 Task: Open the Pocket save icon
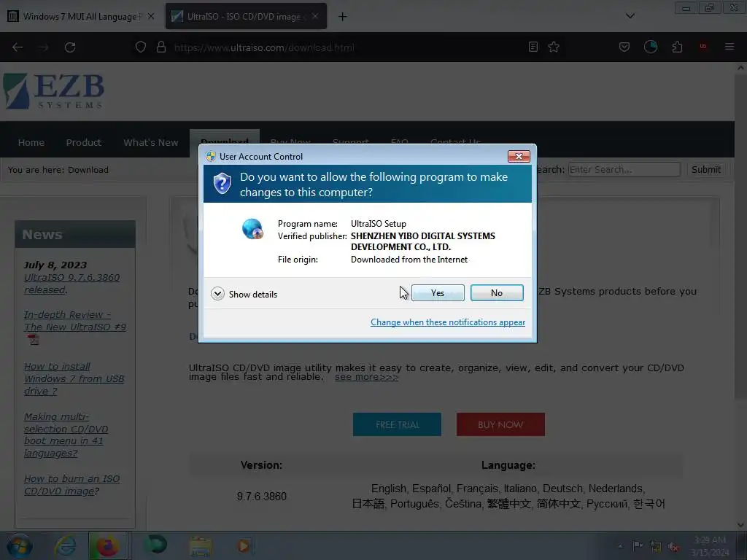click(x=624, y=47)
